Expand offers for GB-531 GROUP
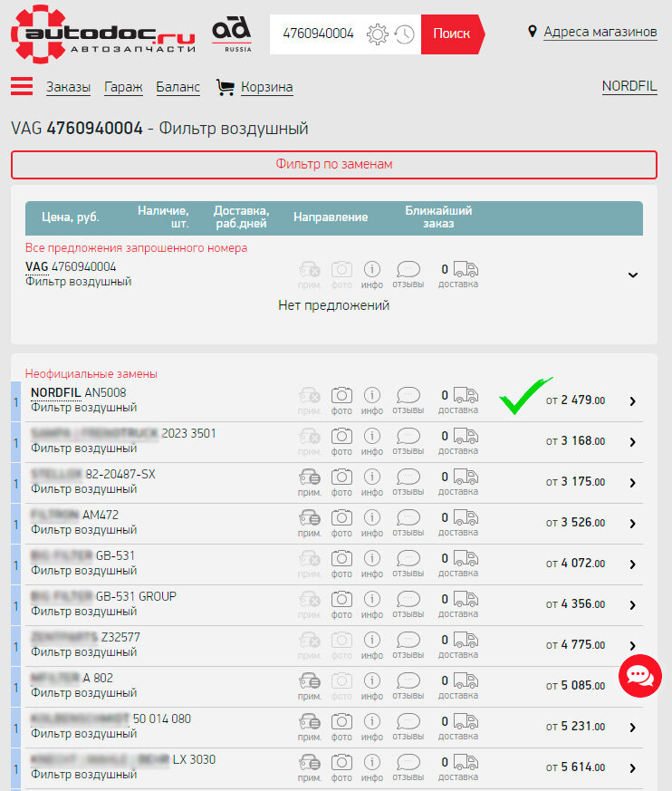Image resolution: width=672 pixels, height=791 pixels. [633, 605]
